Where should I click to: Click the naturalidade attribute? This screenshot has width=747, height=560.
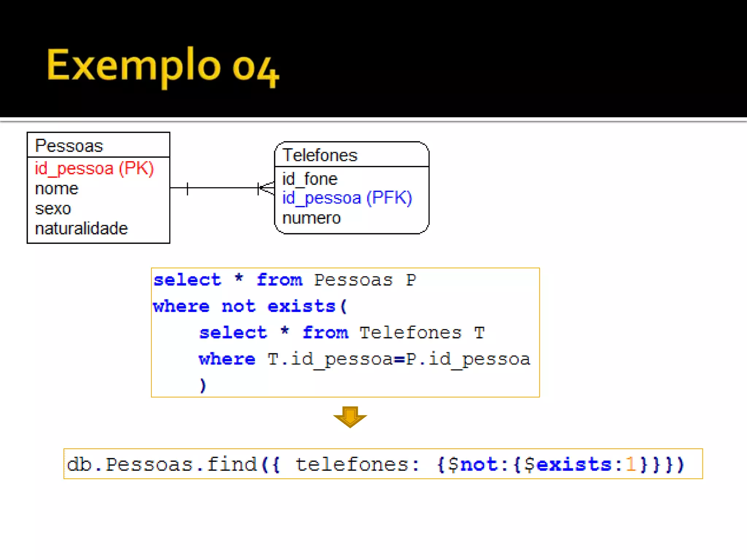[81, 229]
